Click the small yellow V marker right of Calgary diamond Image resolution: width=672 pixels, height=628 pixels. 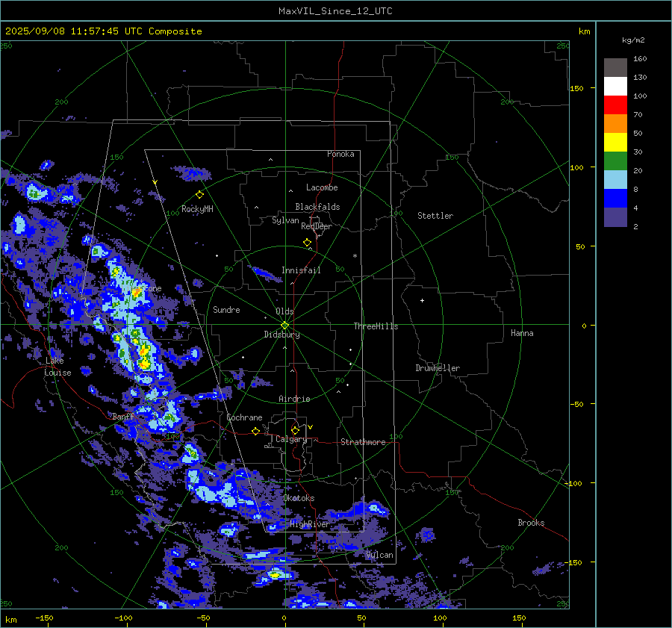click(x=311, y=427)
